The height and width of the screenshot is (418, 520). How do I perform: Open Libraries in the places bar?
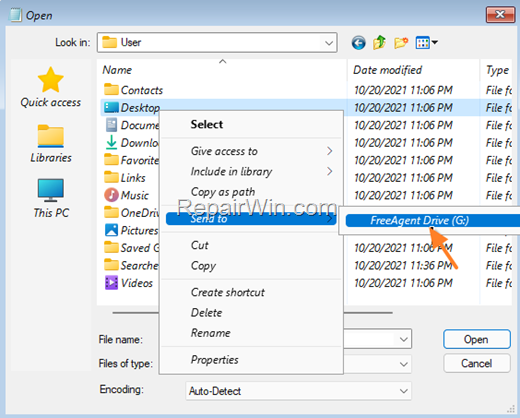51,144
